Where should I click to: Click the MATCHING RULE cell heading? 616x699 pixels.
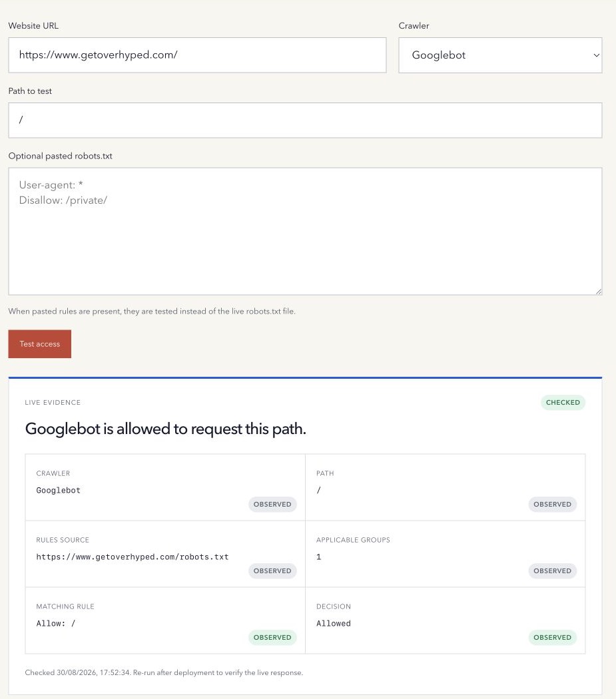(65, 606)
